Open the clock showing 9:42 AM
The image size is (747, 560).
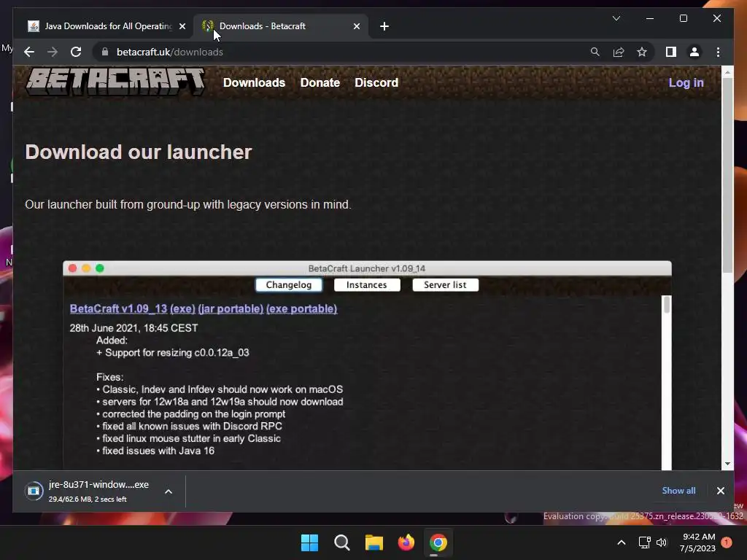click(698, 542)
